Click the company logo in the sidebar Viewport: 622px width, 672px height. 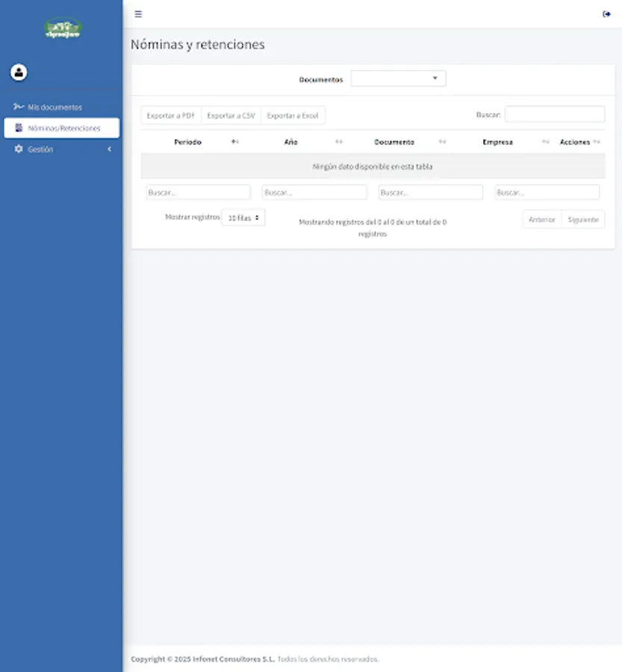point(63,28)
